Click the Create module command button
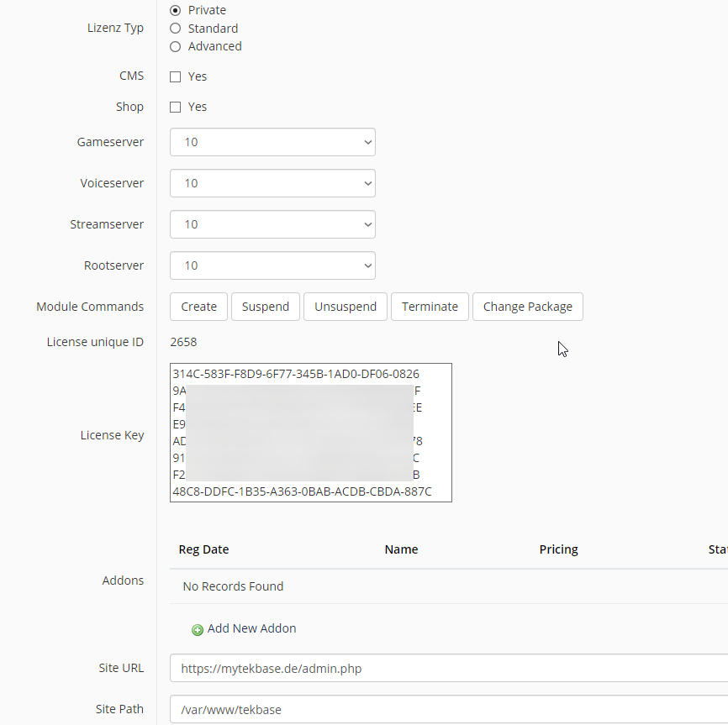 coord(198,307)
